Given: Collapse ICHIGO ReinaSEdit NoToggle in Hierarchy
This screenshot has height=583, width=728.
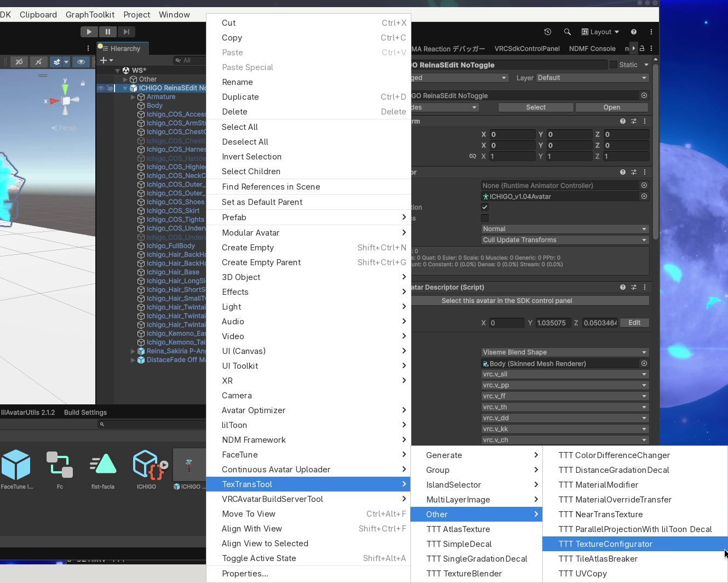Looking at the screenshot, I should tap(125, 88).
